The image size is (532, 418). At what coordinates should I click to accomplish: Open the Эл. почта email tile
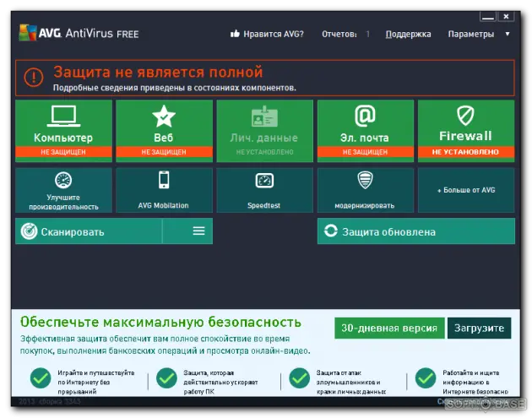[x=365, y=129]
